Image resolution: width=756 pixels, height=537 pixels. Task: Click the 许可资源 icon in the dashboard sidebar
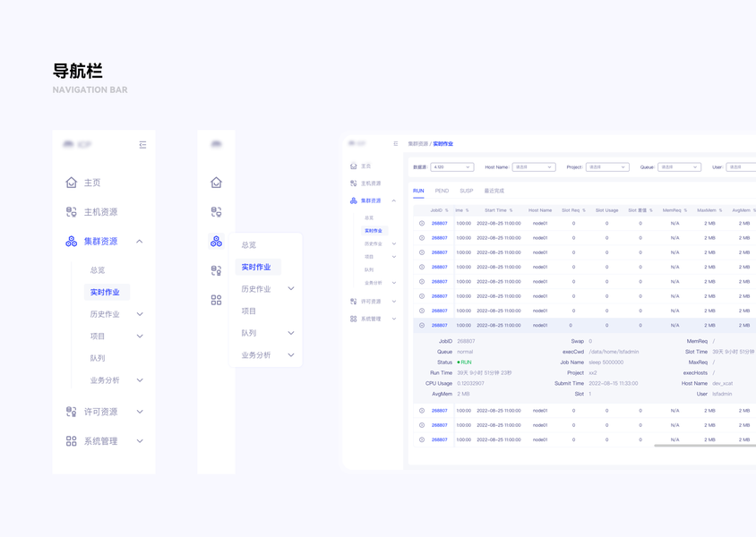[x=354, y=302]
